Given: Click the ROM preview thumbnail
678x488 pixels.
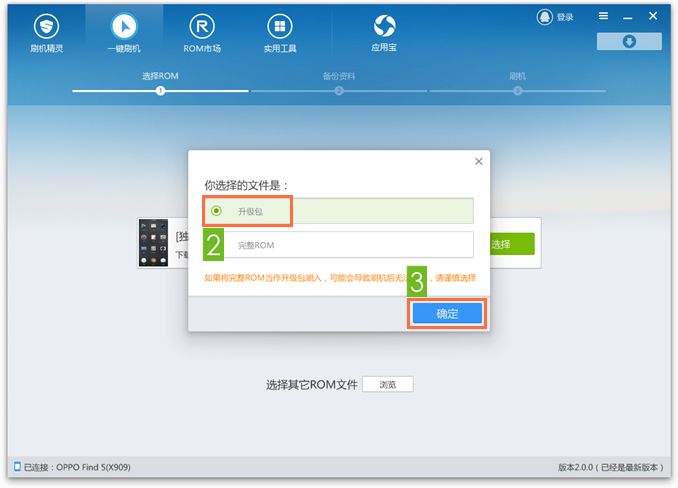Looking at the screenshot, I should [x=153, y=243].
